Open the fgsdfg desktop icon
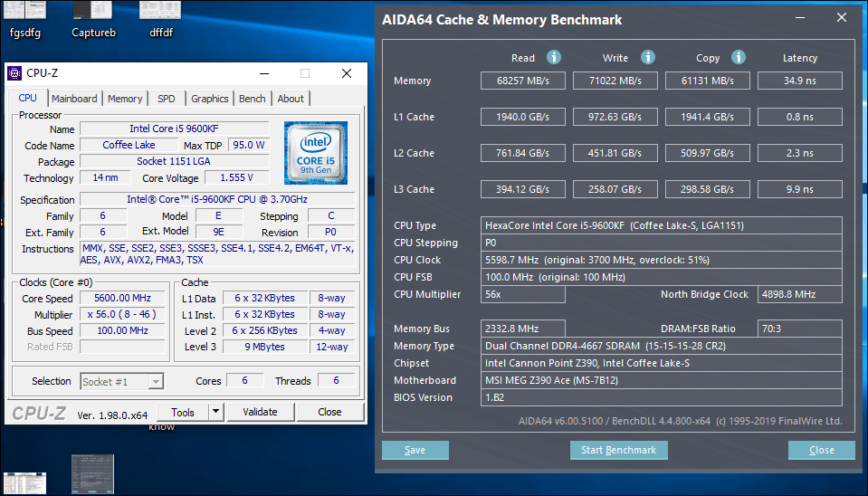 point(25,19)
